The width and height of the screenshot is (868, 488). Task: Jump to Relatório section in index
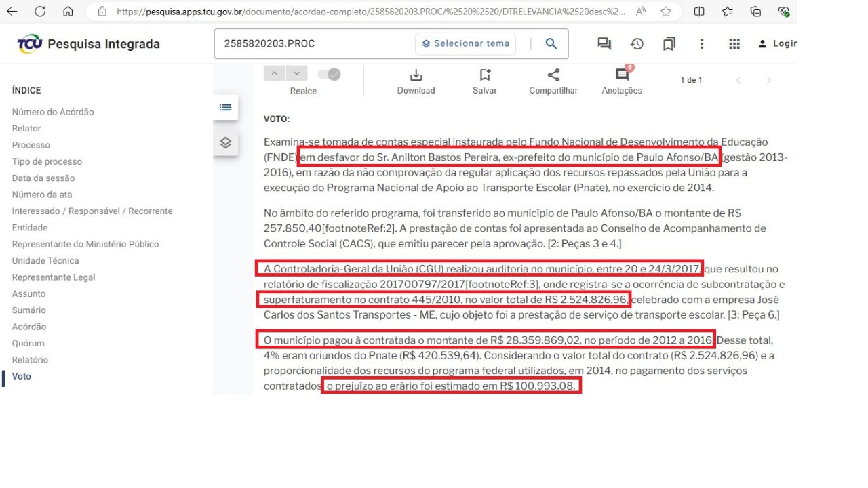point(30,360)
